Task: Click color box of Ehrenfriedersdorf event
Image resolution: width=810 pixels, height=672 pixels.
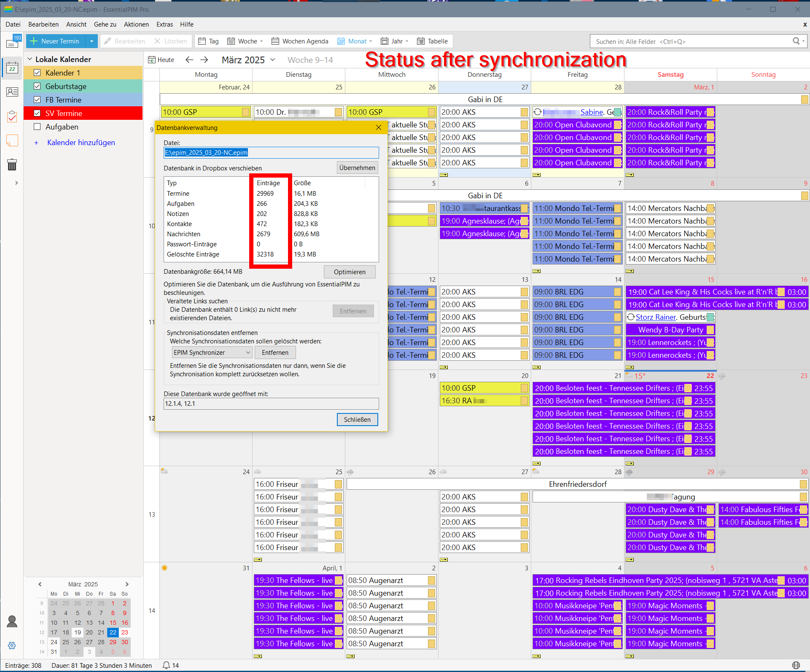Action: [803, 484]
